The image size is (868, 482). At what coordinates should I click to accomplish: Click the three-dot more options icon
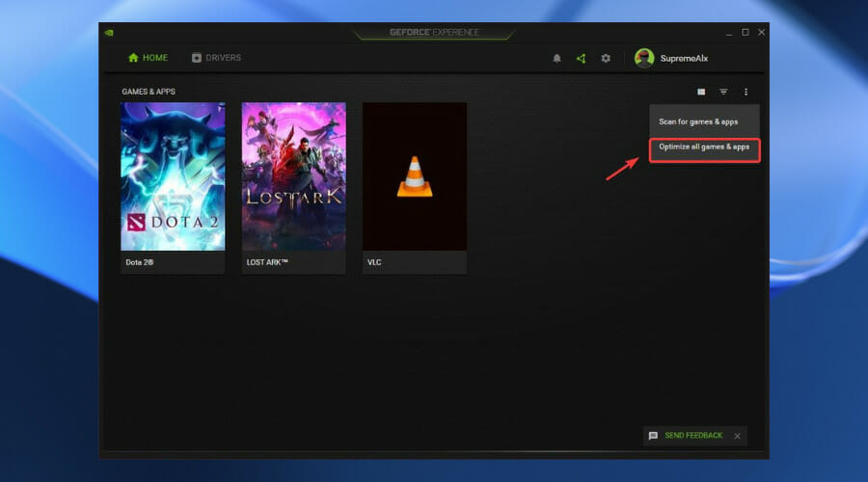[746, 92]
